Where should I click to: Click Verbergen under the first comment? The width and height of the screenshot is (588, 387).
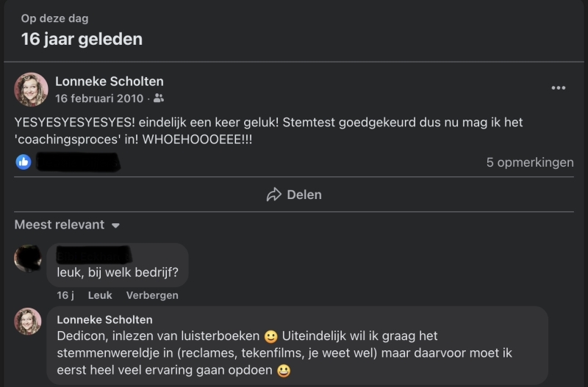152,295
